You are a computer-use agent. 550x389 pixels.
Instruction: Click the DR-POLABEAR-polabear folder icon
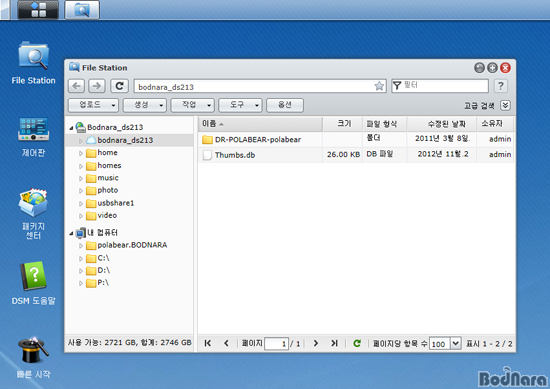[x=207, y=140]
